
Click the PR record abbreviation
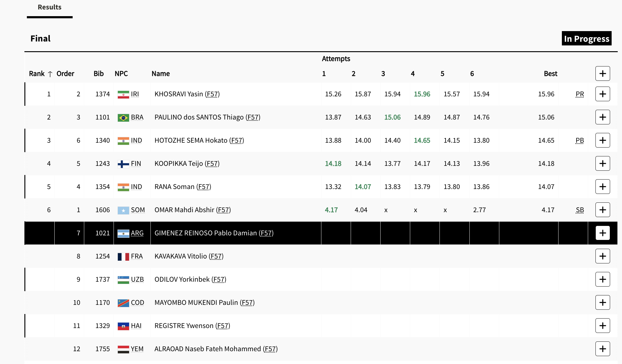point(580,94)
